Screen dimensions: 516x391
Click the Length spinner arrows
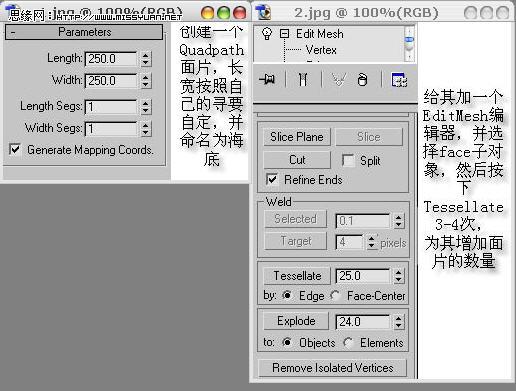tap(146, 59)
